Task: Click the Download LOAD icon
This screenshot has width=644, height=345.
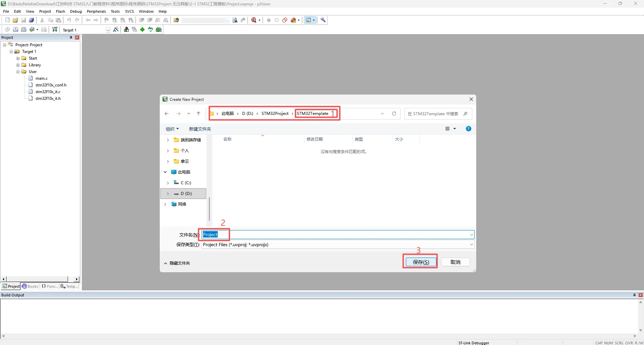Action: 55,29
